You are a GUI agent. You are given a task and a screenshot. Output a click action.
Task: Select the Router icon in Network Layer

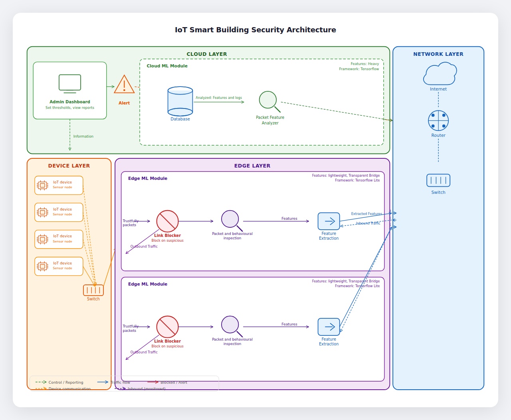[438, 120]
